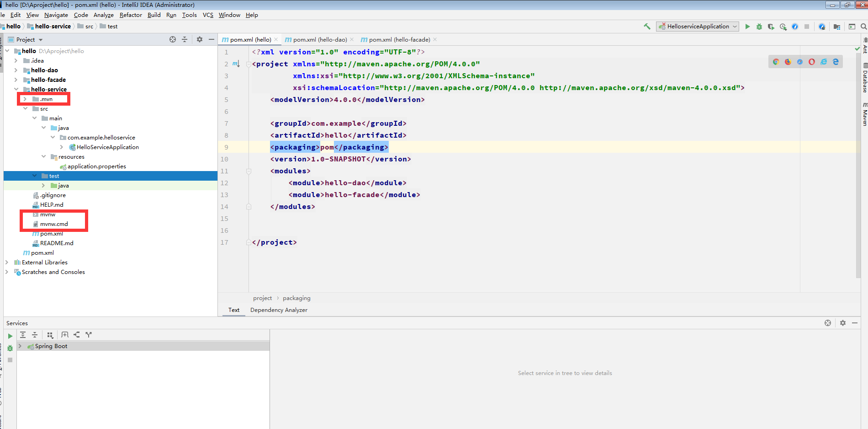This screenshot has width=868, height=429.
Task: Click the gray stop button in the main toolbar
Action: tap(807, 27)
